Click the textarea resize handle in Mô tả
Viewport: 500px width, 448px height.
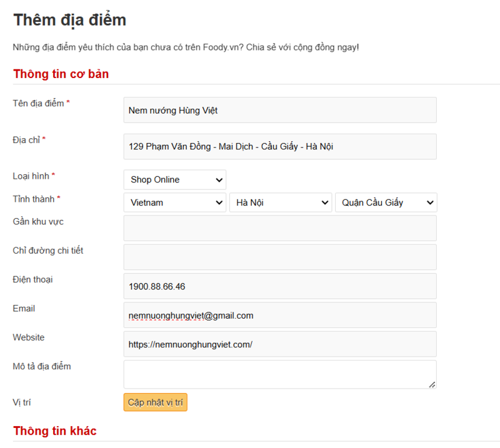coord(432,384)
